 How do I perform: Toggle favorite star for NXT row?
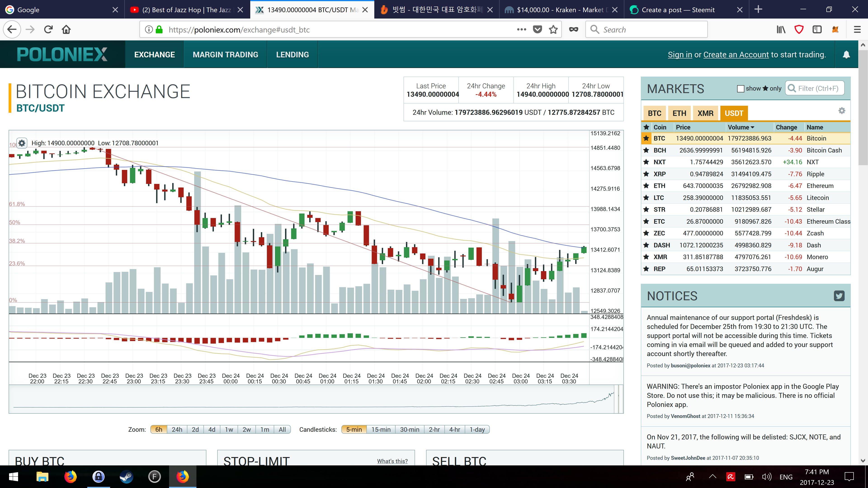coord(646,162)
